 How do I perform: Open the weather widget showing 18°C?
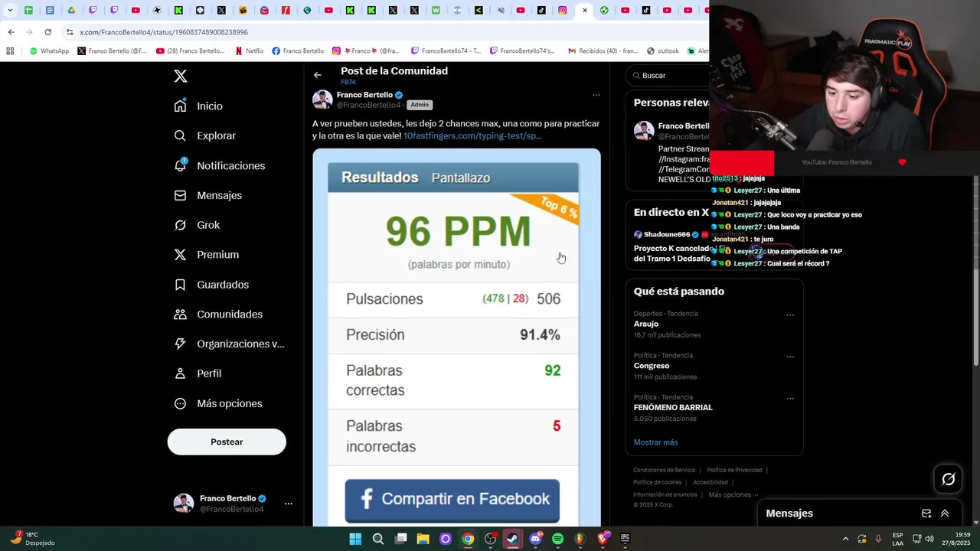point(32,539)
